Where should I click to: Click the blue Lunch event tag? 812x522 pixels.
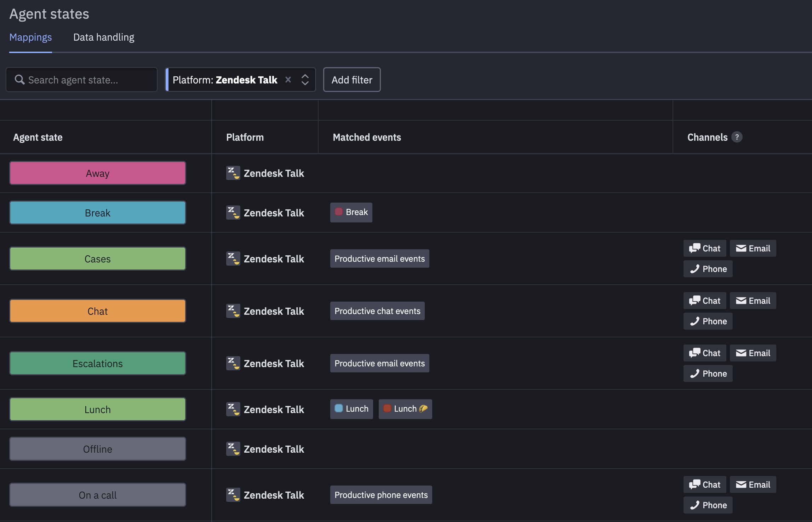click(x=351, y=409)
